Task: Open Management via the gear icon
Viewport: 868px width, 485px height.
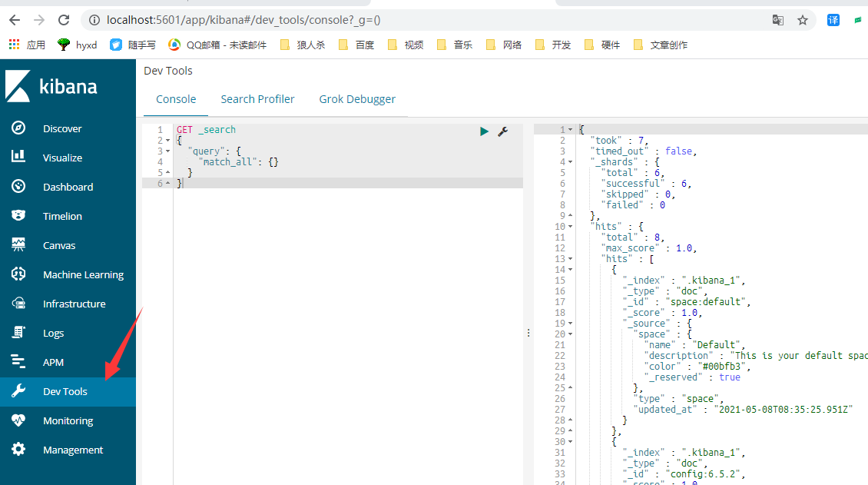Action: coord(19,450)
